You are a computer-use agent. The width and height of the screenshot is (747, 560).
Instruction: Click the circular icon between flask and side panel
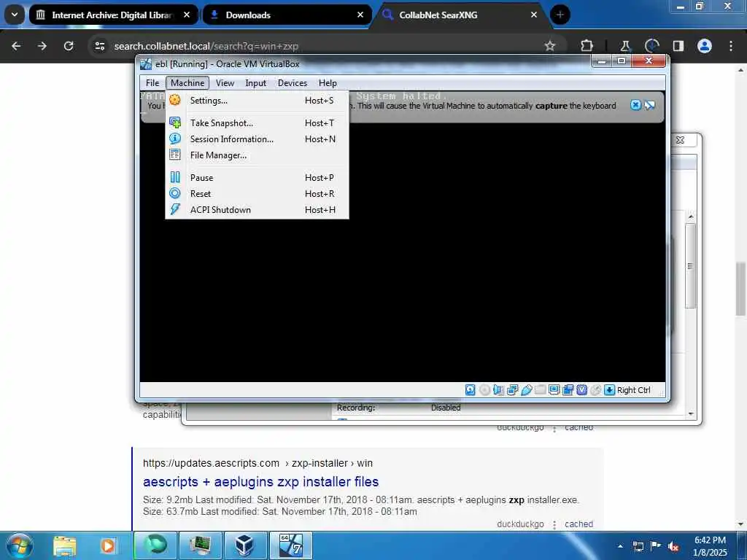coord(651,46)
